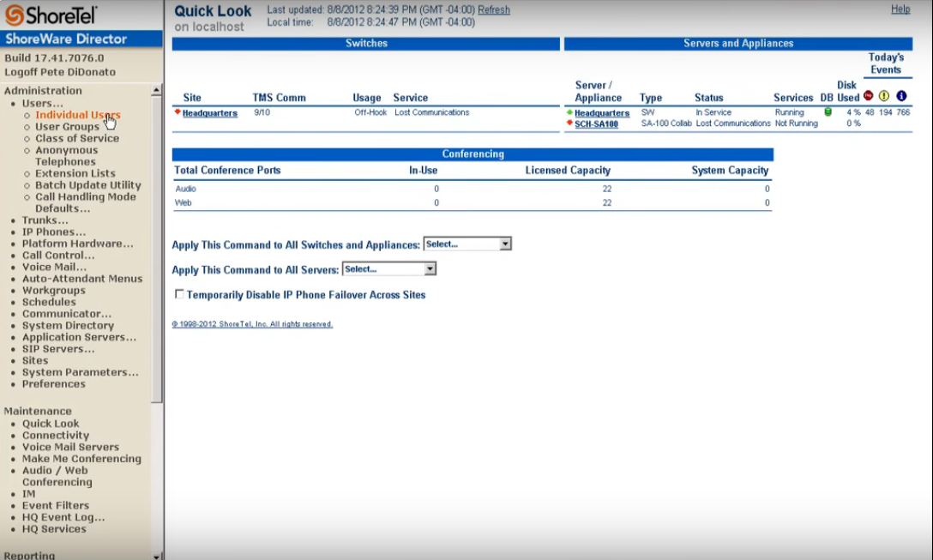Click the yellow warning events icon

click(884, 96)
